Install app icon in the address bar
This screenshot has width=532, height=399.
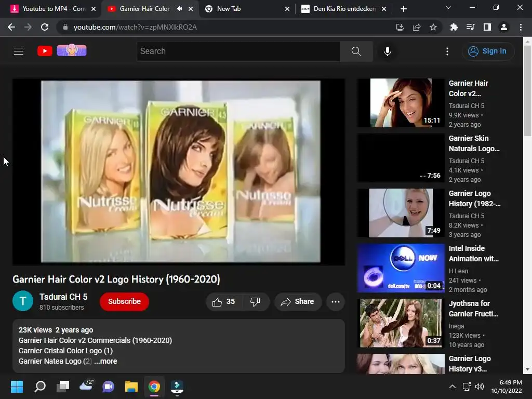click(x=400, y=27)
